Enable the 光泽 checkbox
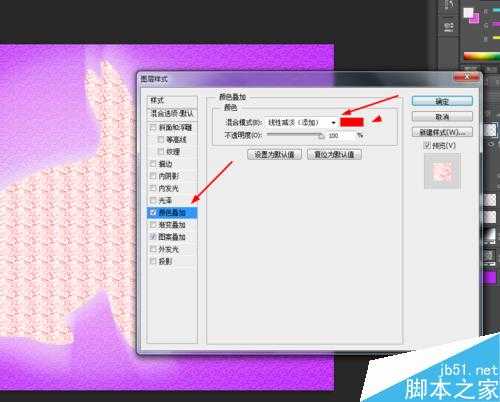 click(x=153, y=200)
